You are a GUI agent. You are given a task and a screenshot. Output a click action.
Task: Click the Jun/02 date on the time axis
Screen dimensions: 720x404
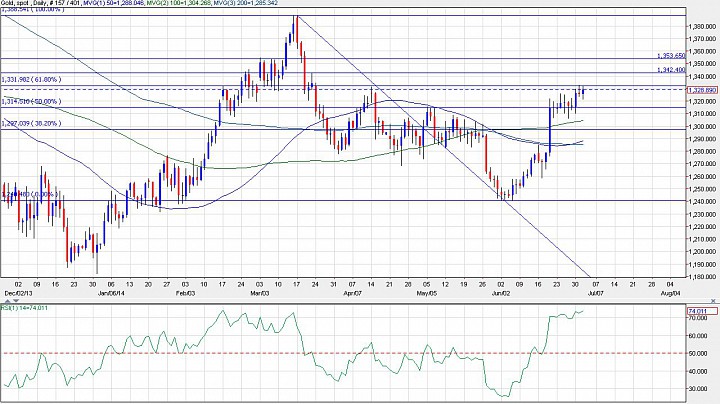501,293
